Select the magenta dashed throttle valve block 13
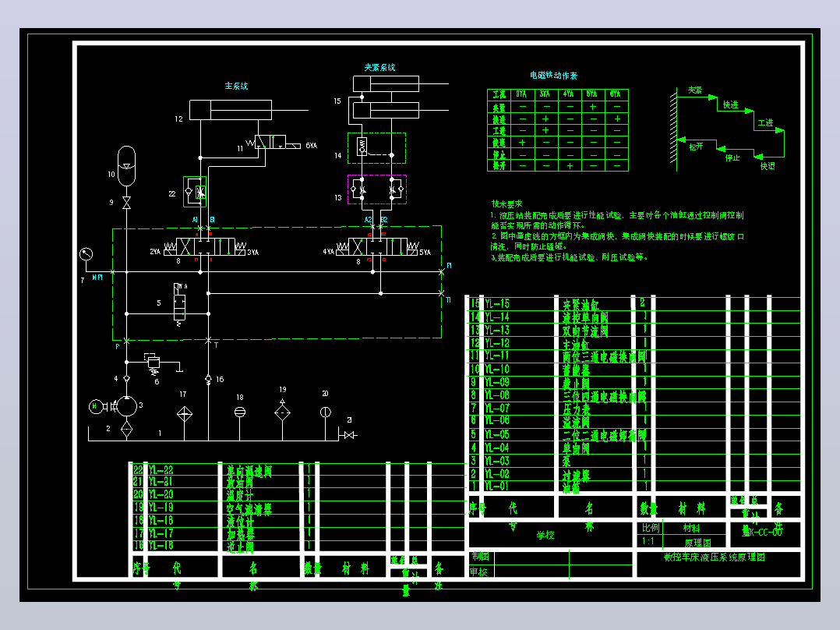 [x=377, y=189]
